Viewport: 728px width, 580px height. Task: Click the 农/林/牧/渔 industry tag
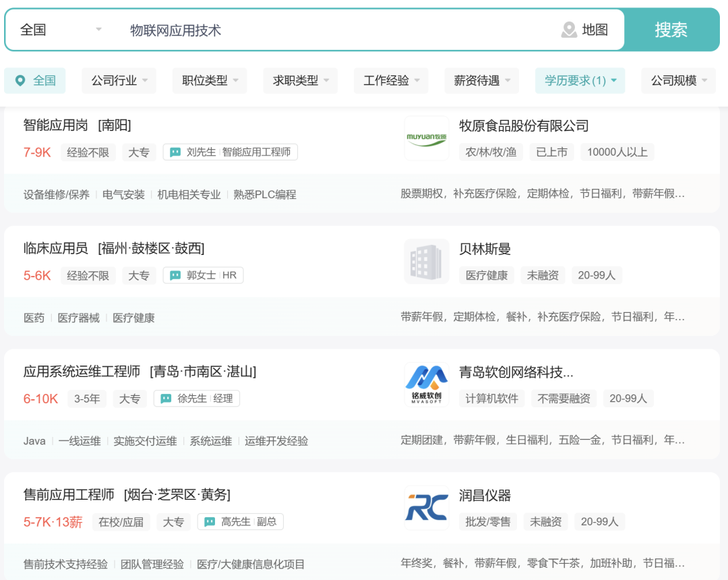[x=491, y=152]
